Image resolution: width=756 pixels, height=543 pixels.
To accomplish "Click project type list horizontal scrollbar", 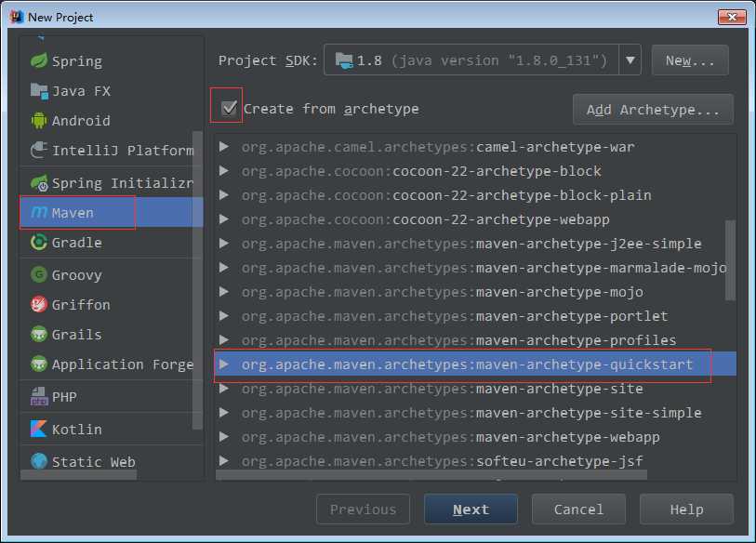I will (79, 475).
